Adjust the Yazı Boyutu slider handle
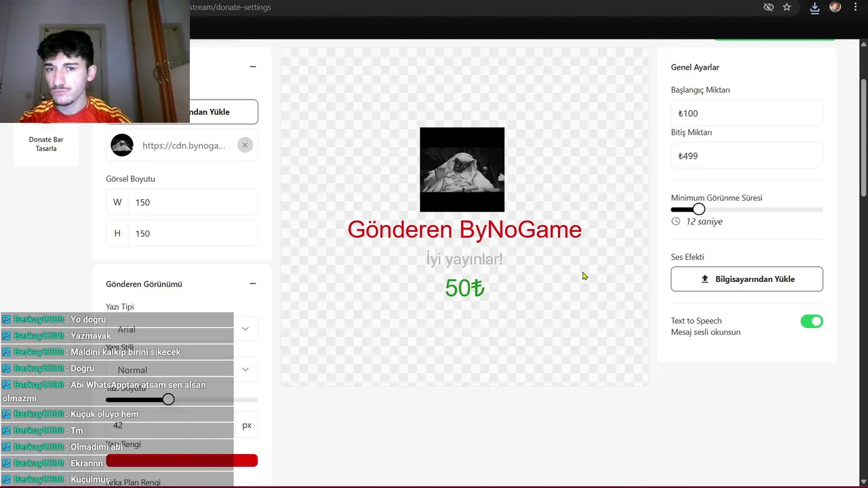 point(168,400)
